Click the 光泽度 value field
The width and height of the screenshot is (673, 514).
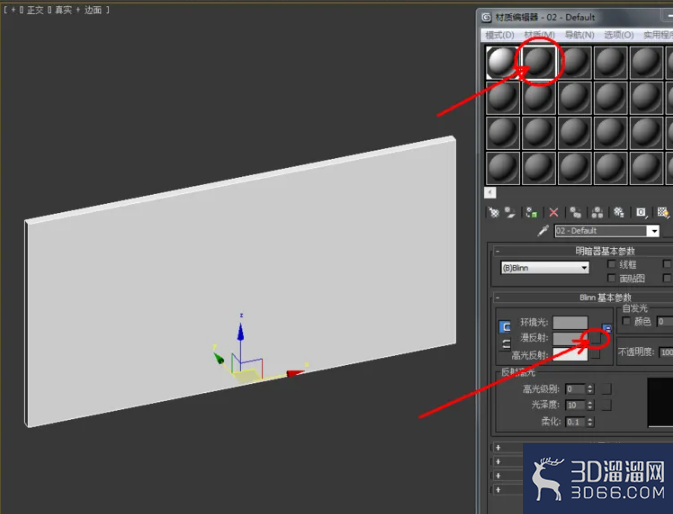pos(576,405)
